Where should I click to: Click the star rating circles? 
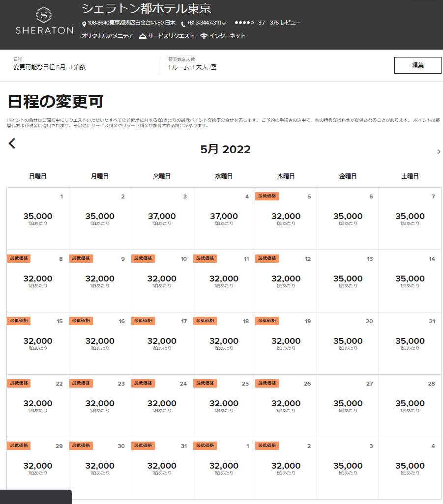point(244,23)
